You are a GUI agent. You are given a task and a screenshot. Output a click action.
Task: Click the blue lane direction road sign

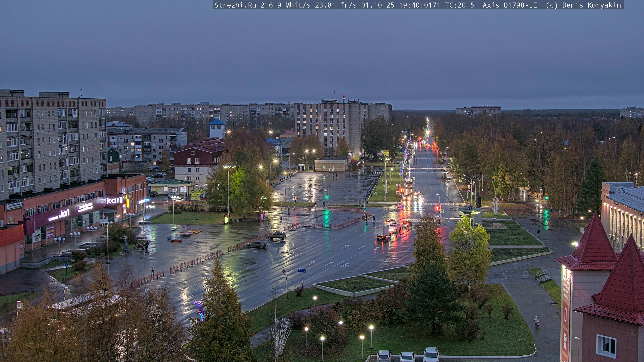click(x=302, y=270)
